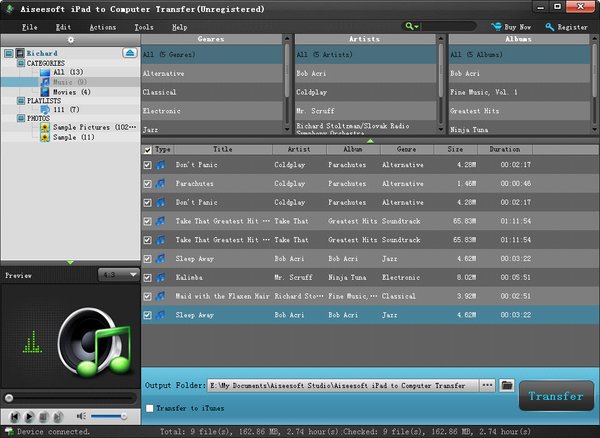
Task: Uncheck the Kalimba track checkbox
Action: tap(147, 277)
